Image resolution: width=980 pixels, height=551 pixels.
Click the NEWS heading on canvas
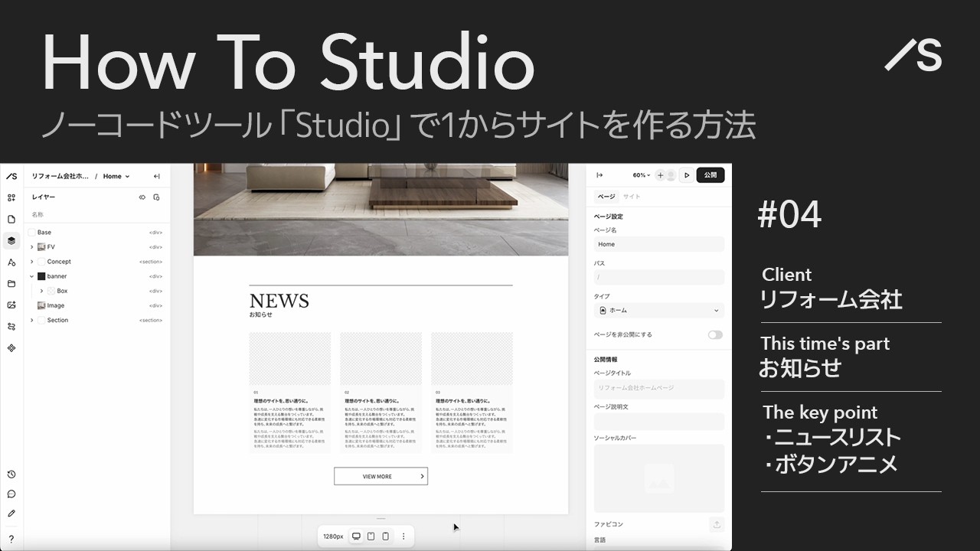[279, 301]
